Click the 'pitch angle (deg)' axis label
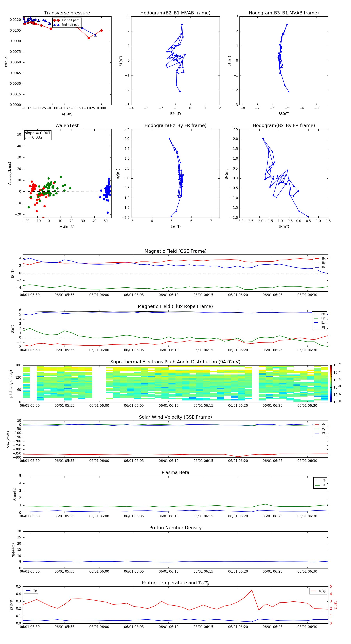Viewport: 351px width, 644px height. pyautogui.click(x=11, y=384)
